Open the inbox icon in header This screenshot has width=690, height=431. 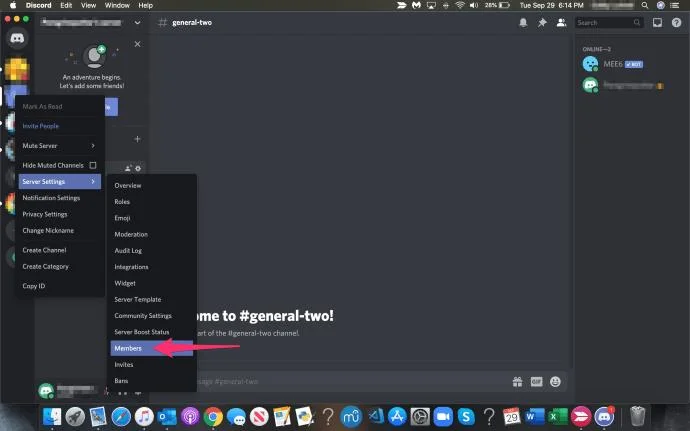[657, 22]
